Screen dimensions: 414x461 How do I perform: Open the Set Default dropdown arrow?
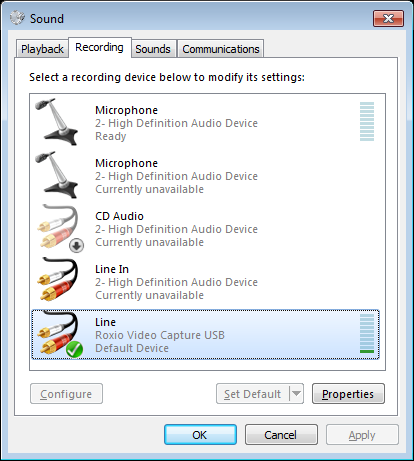296,394
